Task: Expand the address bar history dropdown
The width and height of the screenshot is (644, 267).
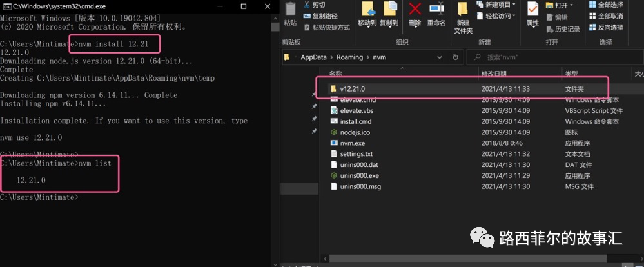Action: [x=440, y=57]
